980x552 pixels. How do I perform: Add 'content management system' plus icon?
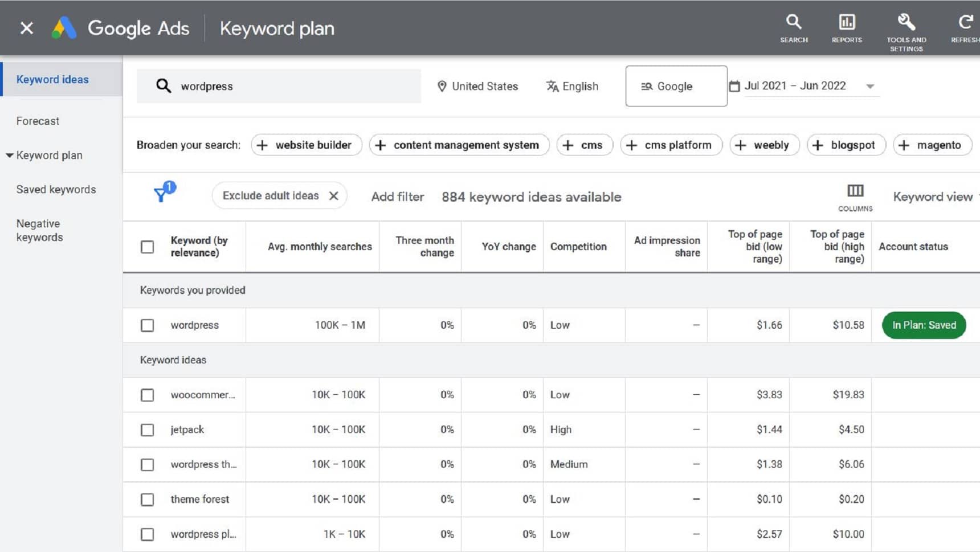click(x=380, y=145)
